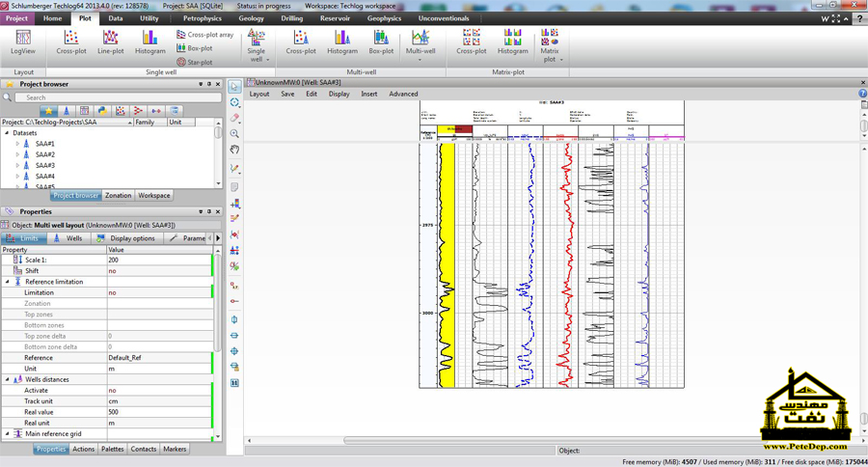868x467 pixels.
Task: Open the Matrix plot dropdown
Action: click(551, 45)
